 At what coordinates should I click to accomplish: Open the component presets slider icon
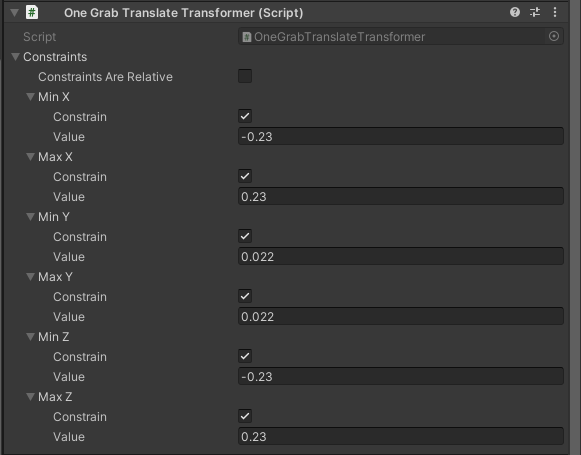[535, 12]
